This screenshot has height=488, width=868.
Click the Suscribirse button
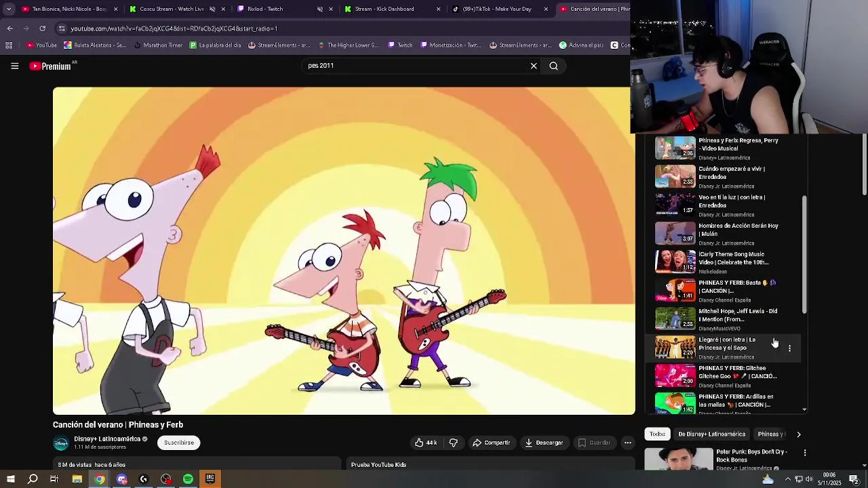[x=179, y=443]
